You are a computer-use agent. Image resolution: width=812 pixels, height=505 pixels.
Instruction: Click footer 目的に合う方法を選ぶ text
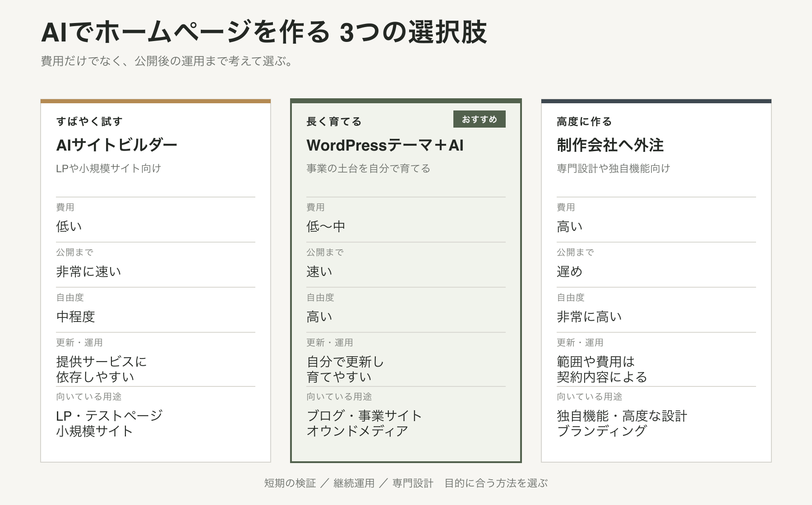496,483
